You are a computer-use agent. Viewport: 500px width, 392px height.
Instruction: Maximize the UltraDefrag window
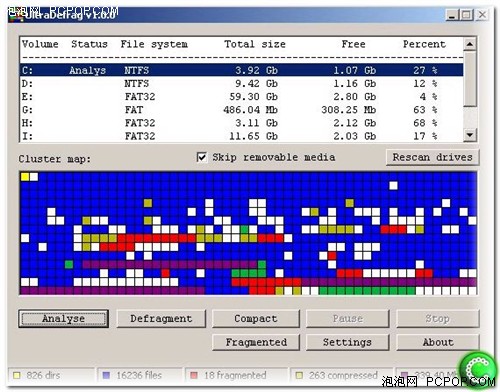coord(466,15)
